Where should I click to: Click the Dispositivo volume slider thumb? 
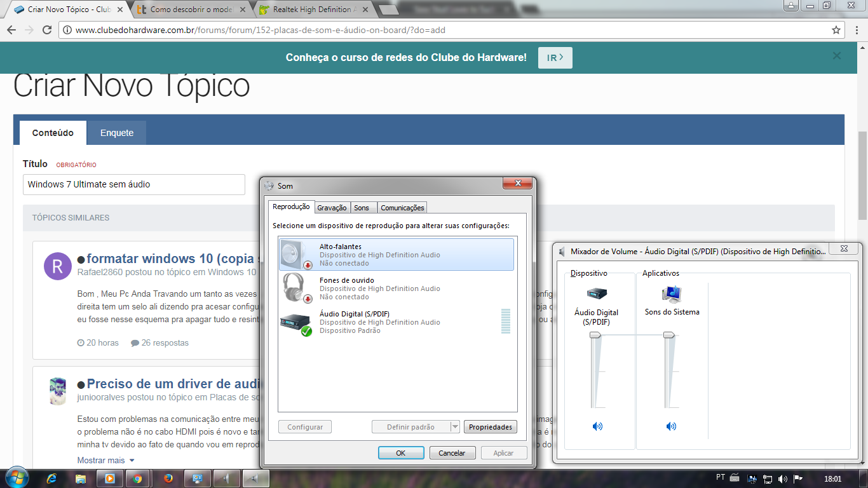pyautogui.click(x=595, y=335)
